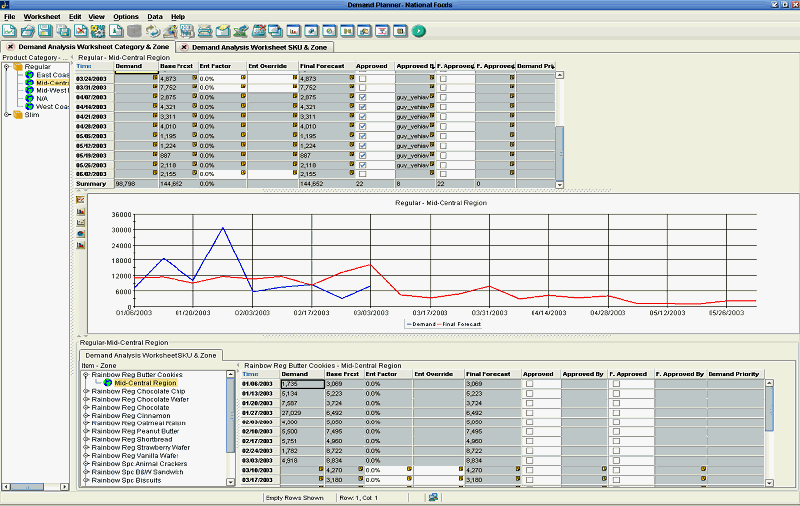Open the Worksheet menu
Screen dimensions: 800x506
coord(41,17)
